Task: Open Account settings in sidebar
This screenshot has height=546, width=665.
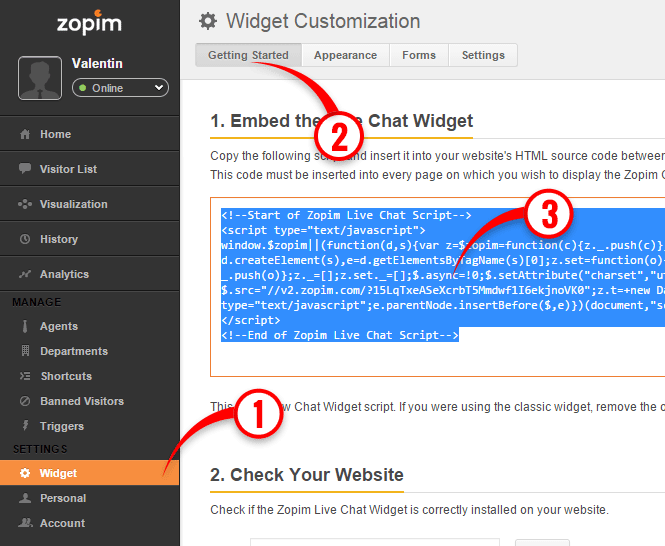Action: (x=62, y=523)
